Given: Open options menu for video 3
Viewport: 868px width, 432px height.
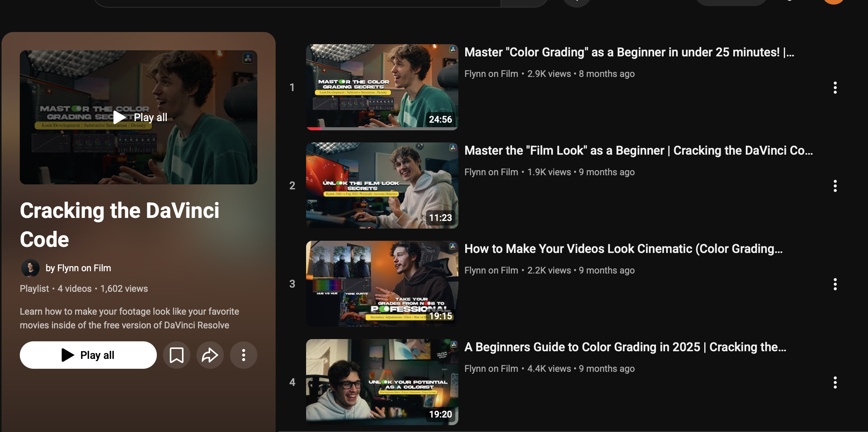Looking at the screenshot, I should (x=835, y=284).
